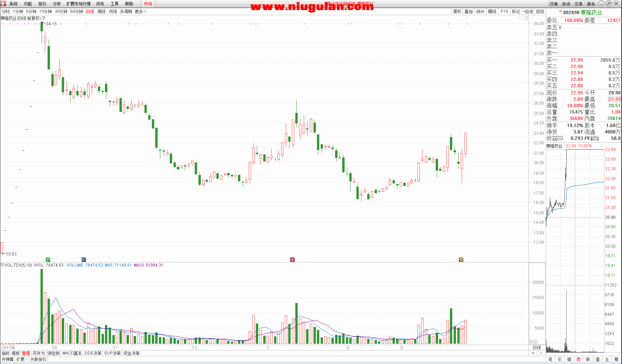Switch chart to 周线 weekly period
Viewport: 622px width, 364px height.
tap(102, 11)
